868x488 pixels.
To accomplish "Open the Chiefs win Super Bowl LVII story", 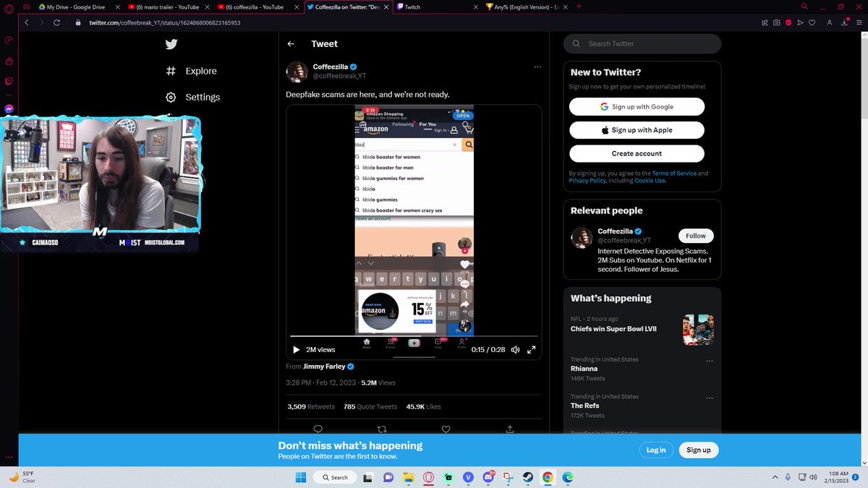I will (x=613, y=328).
